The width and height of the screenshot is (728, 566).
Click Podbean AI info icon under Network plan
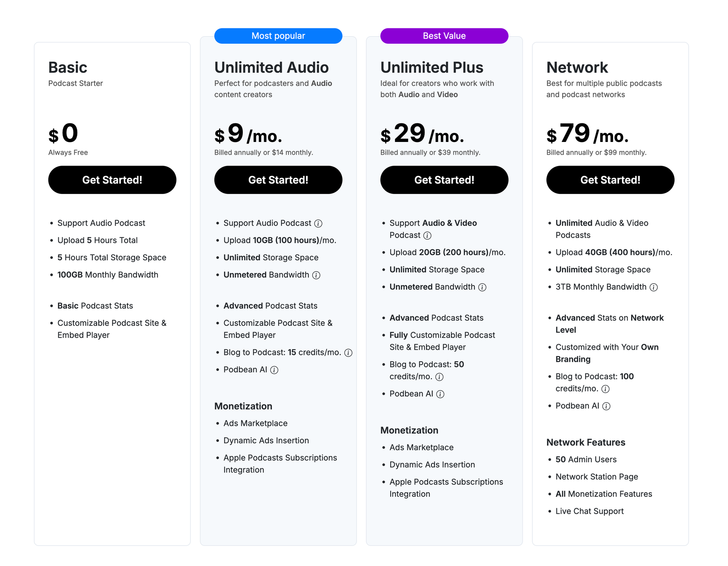pyautogui.click(x=606, y=406)
